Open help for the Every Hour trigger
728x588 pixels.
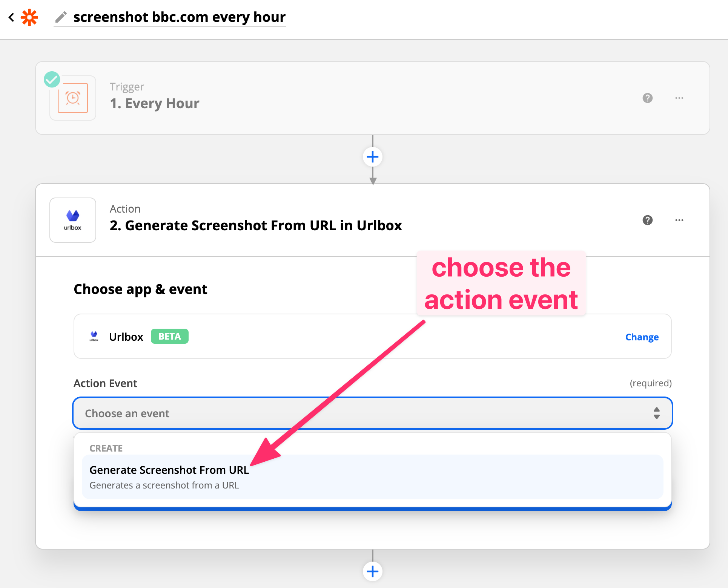(648, 98)
